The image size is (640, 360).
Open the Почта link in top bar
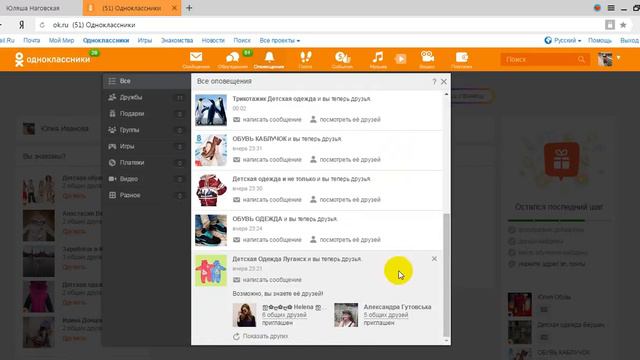(x=31, y=40)
